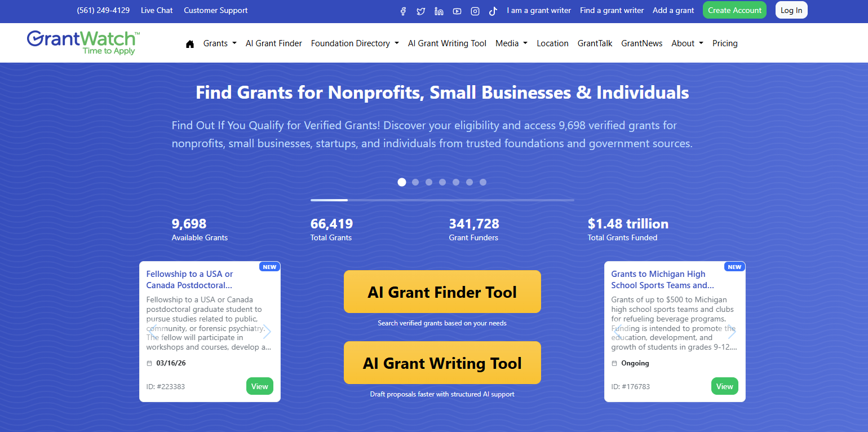Open Fellowship to a USA or Canada title
This screenshot has width=868, height=432.
click(x=189, y=279)
